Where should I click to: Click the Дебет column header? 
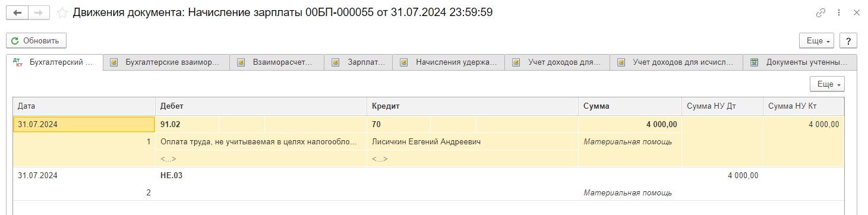coord(261,106)
